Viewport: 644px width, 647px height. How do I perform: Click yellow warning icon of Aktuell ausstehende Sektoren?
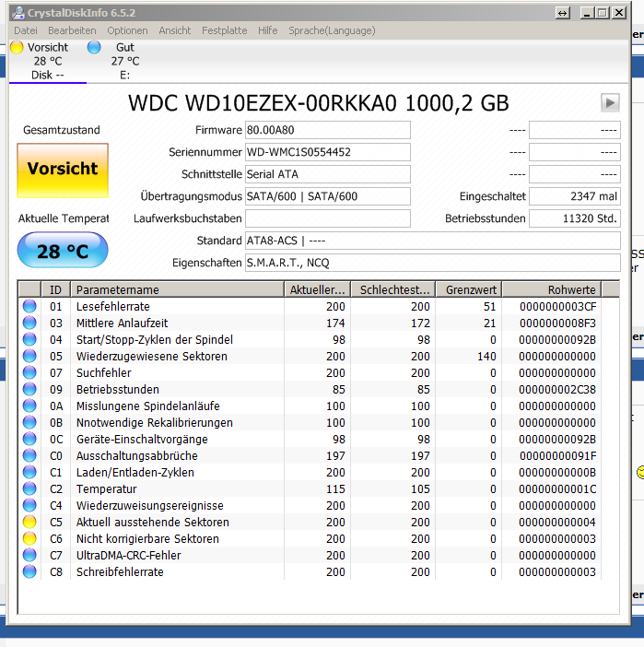click(29, 522)
